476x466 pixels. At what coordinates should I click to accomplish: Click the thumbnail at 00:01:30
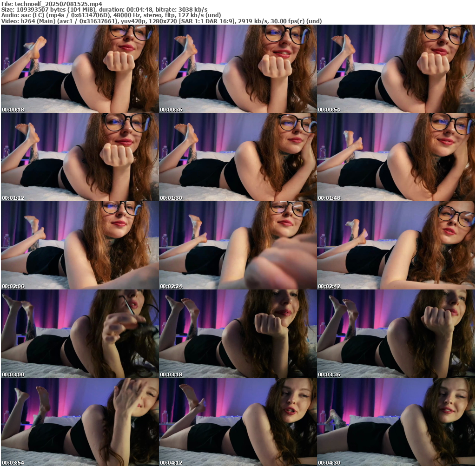[238, 157]
